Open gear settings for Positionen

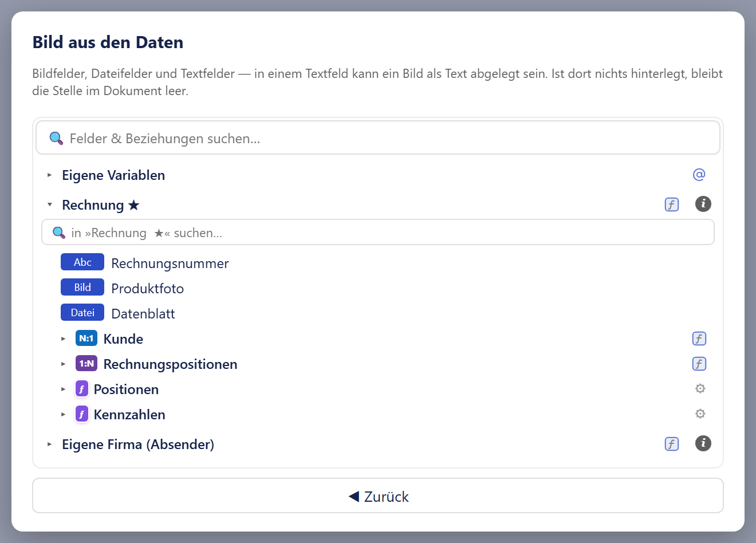pyautogui.click(x=700, y=389)
